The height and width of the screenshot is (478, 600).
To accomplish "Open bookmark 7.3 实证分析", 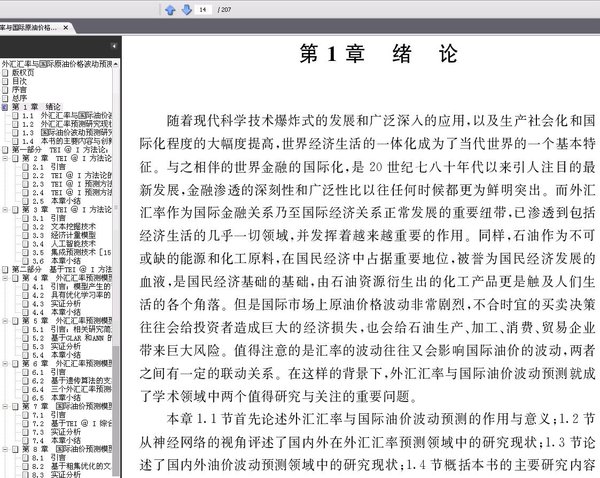I will (57, 432).
